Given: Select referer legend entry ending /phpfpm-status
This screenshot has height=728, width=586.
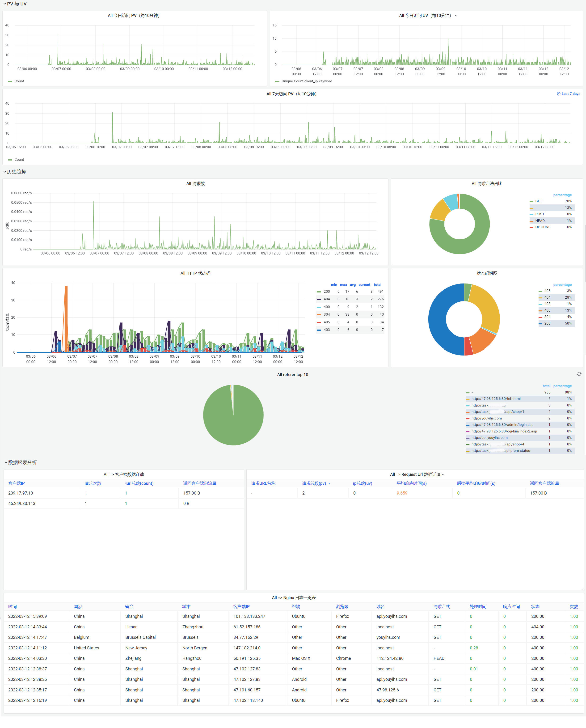Looking at the screenshot, I should click(x=501, y=450).
